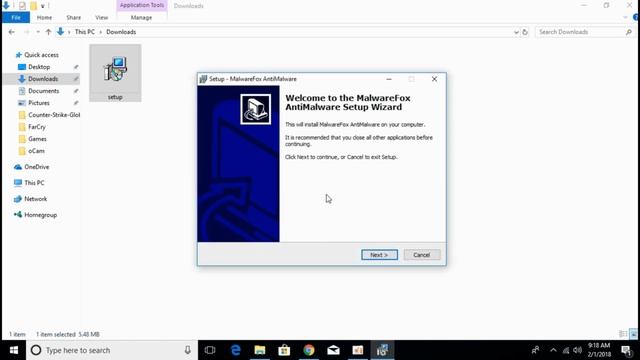Click Next in MalwareFox setup wizard
This screenshot has height=360, width=640.
(379, 255)
